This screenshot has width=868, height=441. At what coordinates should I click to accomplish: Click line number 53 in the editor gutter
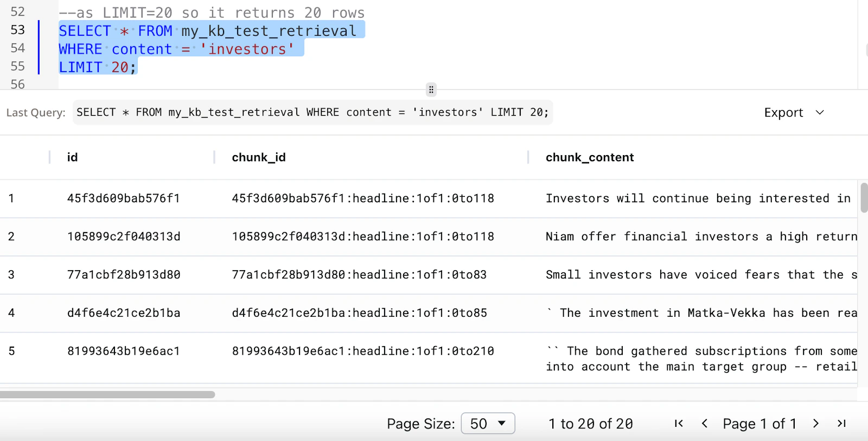(x=18, y=30)
